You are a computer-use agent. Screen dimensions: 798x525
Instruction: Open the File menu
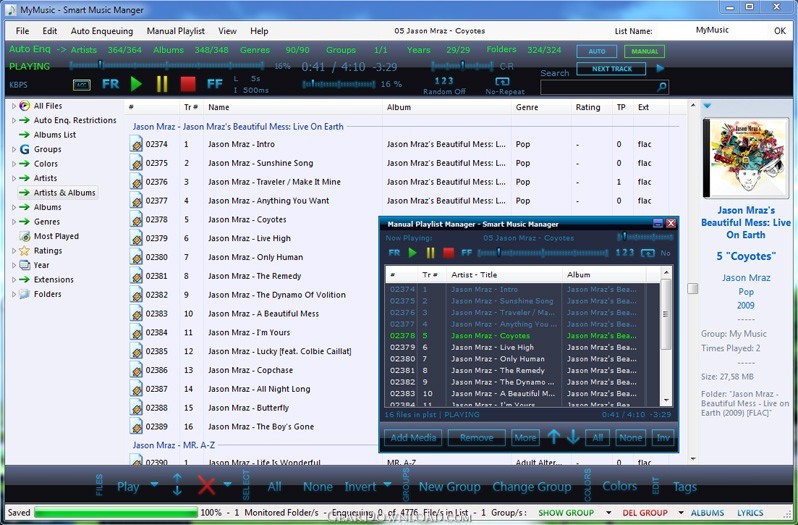point(22,31)
